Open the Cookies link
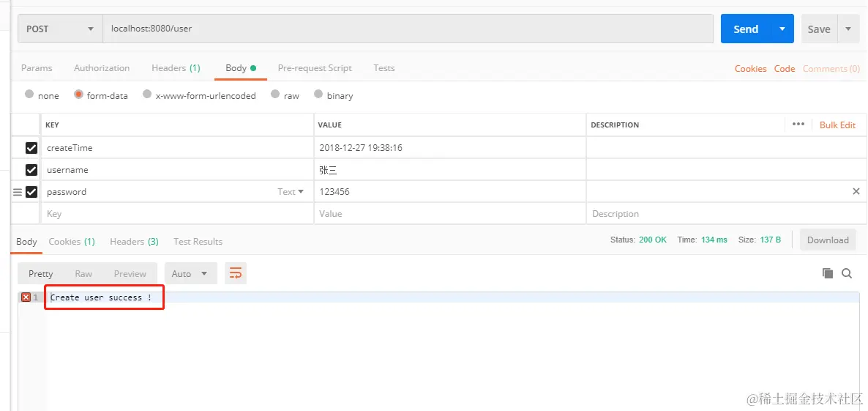Screen dimensions: 868x411 point(751,69)
